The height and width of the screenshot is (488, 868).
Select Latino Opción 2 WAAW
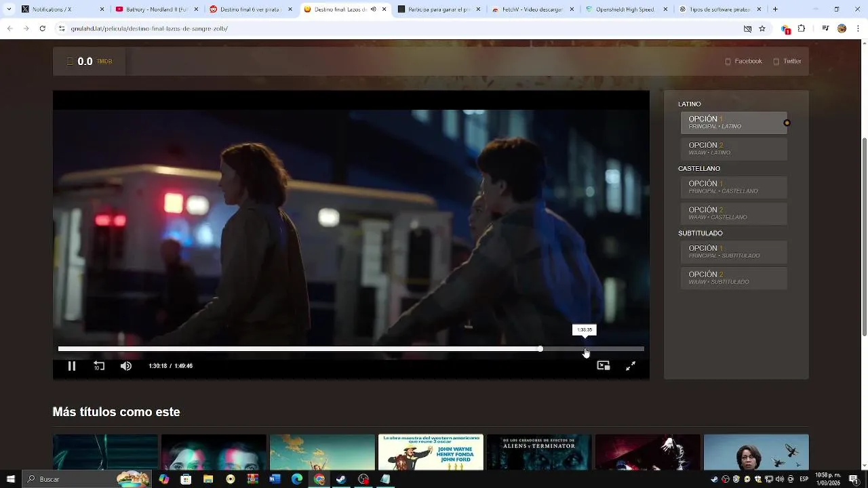(734, 148)
